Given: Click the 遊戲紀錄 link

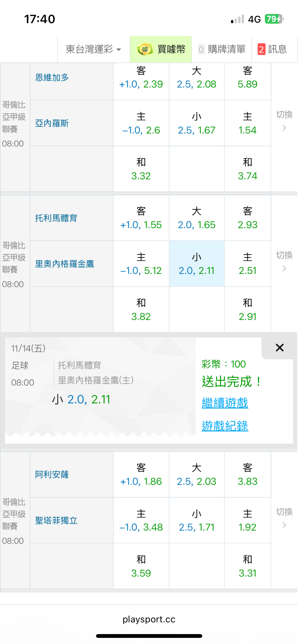Looking at the screenshot, I should pyautogui.click(x=225, y=426).
